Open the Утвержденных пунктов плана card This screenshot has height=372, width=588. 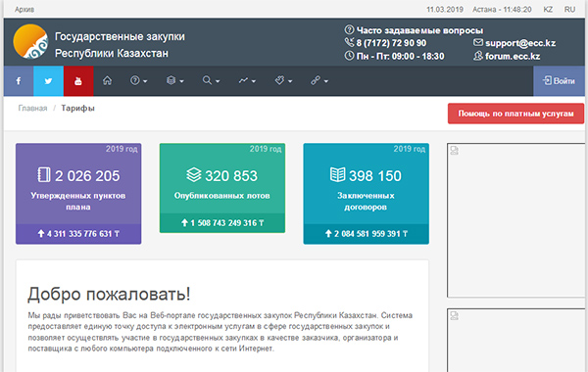pos(78,194)
